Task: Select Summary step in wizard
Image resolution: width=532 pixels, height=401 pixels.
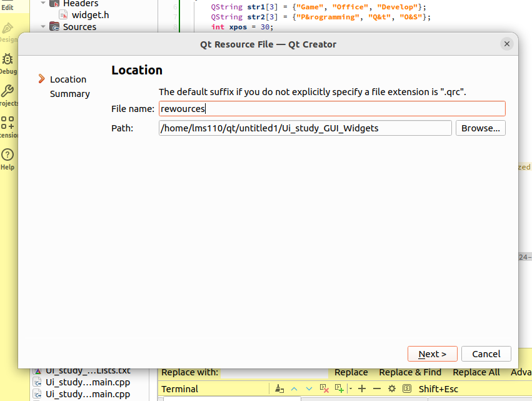Action: point(70,94)
